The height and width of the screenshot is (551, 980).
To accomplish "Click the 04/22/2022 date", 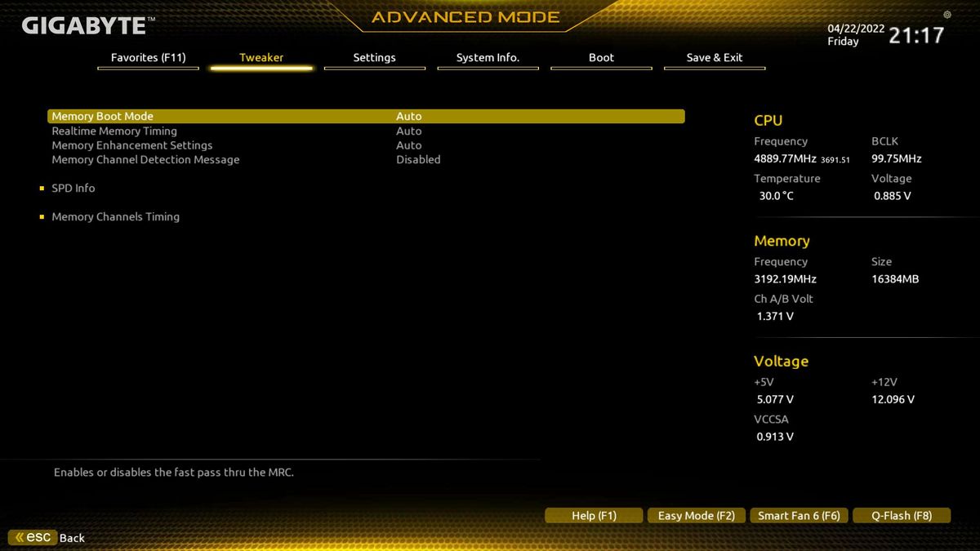I will 856,29.
